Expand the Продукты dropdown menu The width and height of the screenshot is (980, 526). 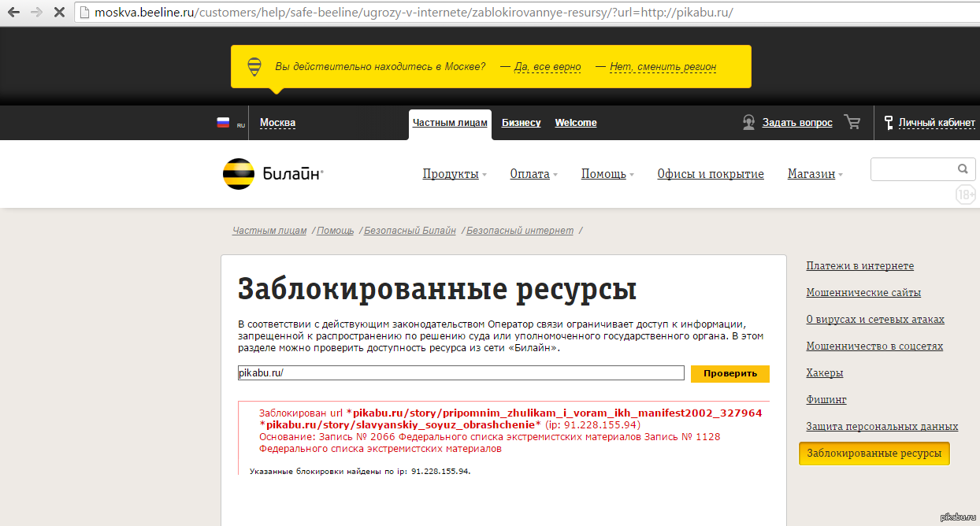coord(455,174)
